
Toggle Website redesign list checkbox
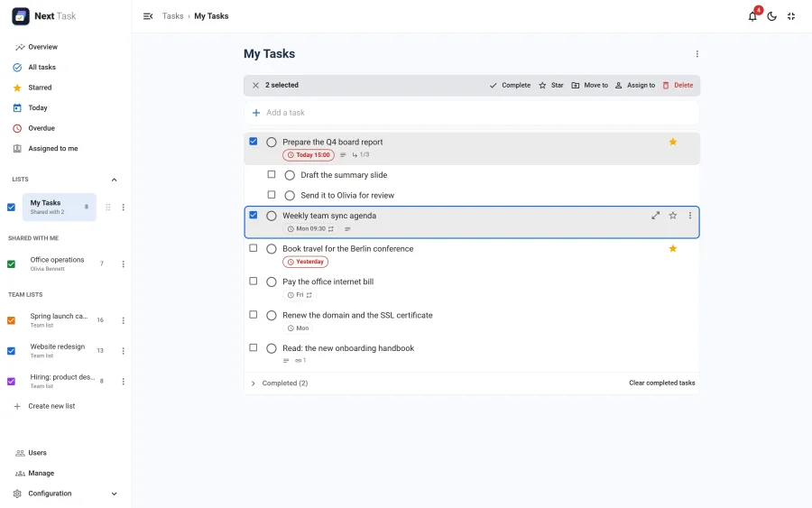[x=11, y=351]
